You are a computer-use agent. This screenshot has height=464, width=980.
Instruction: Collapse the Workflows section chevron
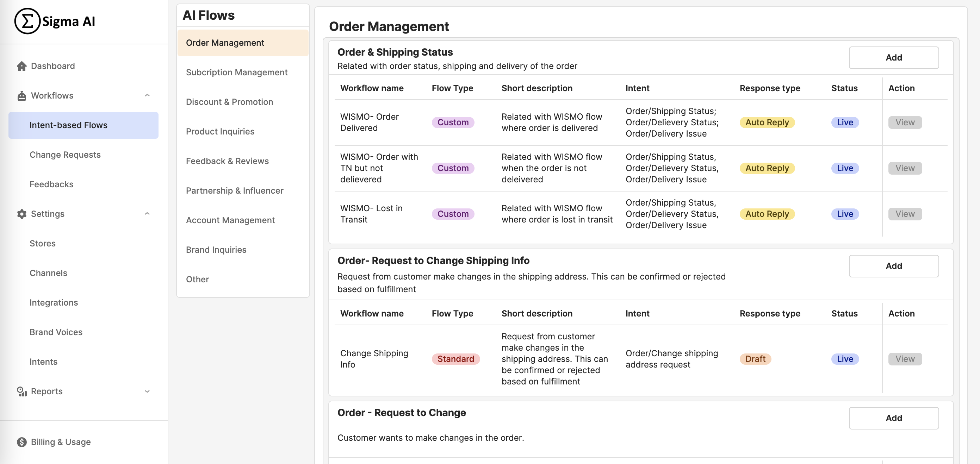(147, 95)
